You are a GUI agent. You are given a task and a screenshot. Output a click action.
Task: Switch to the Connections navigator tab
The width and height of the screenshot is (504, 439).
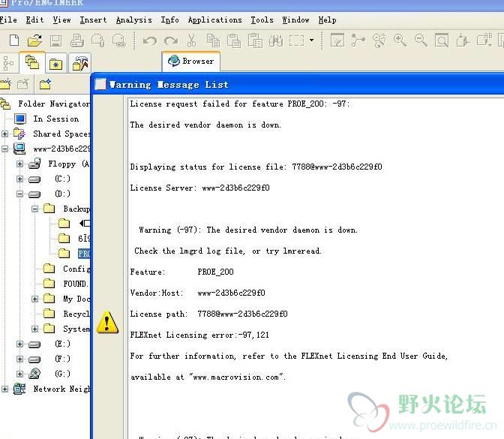[x=79, y=63]
